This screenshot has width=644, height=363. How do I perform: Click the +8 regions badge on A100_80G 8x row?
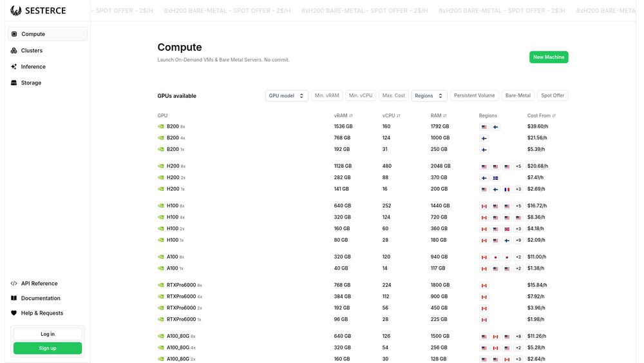tap(518, 337)
